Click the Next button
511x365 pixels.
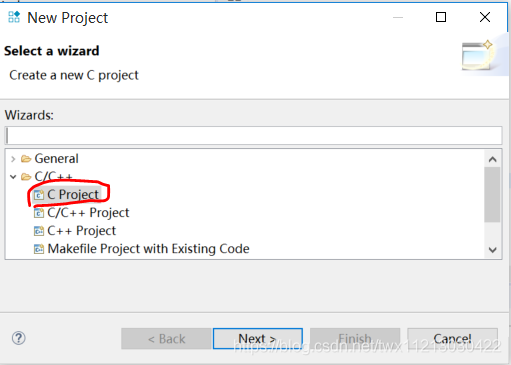point(258,339)
